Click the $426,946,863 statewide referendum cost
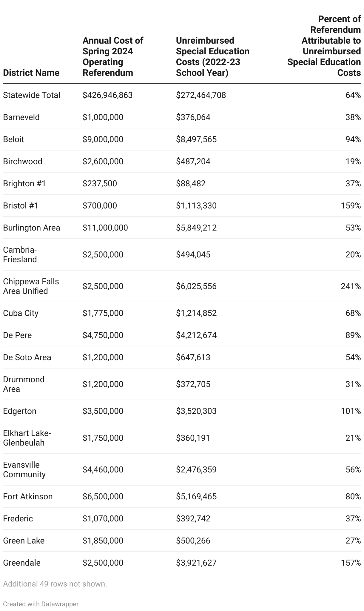This screenshot has height=611, width=364. [x=107, y=95]
